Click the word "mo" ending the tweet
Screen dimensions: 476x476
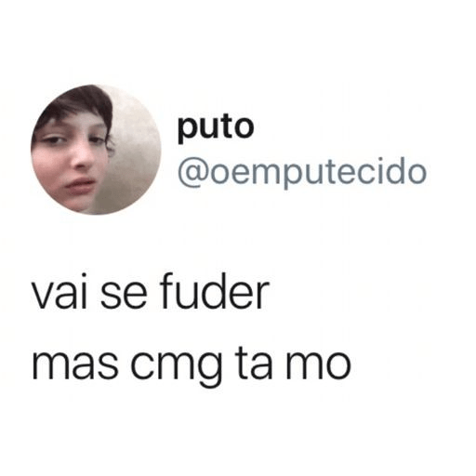click(x=318, y=364)
